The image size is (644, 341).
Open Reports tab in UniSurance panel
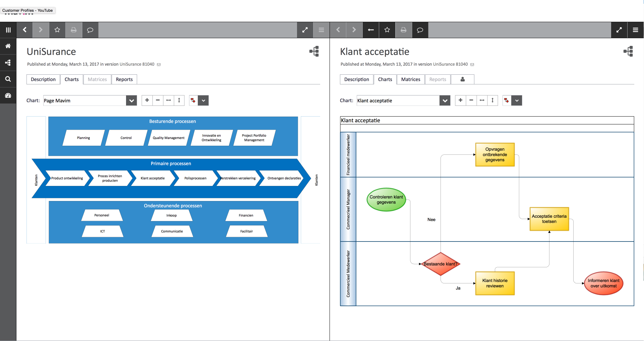pos(124,79)
